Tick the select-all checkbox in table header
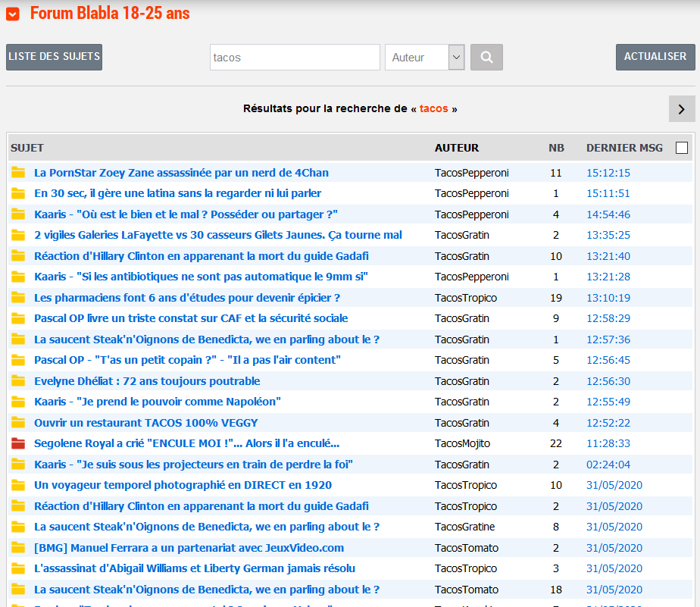This screenshot has height=607, width=700. click(x=681, y=148)
